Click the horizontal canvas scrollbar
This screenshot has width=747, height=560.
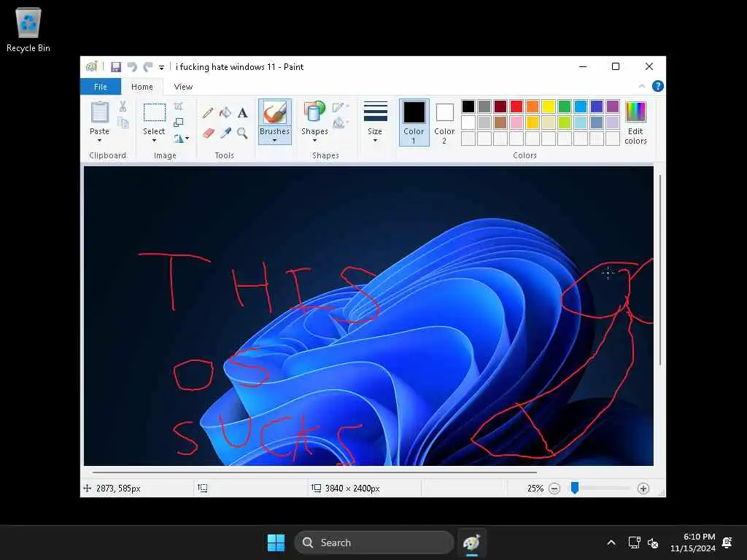pyautogui.click(x=314, y=472)
